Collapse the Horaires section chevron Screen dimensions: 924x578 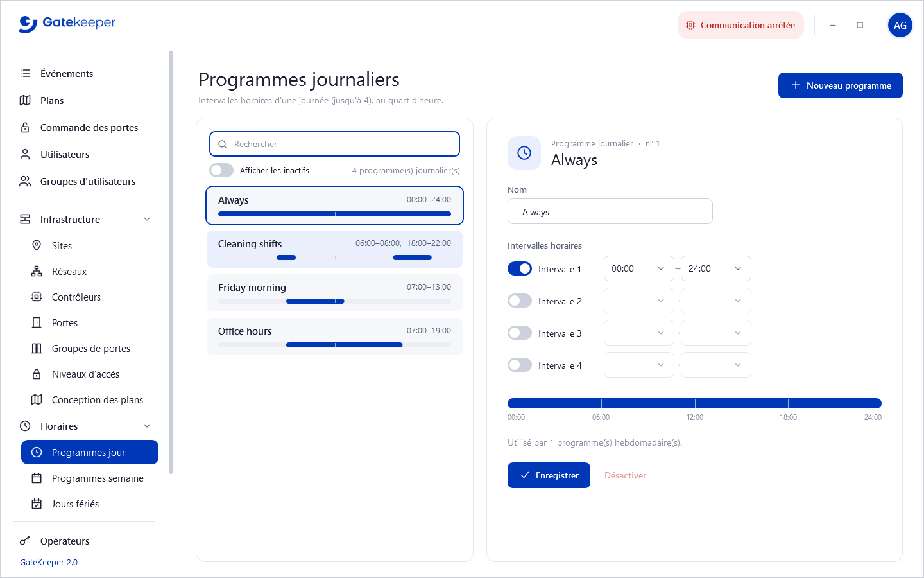click(x=147, y=426)
